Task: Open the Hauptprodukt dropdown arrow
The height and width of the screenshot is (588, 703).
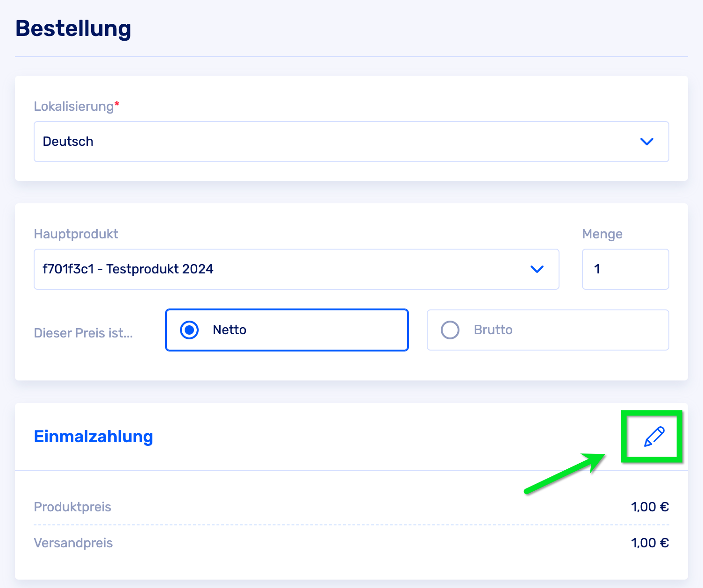Action: click(537, 269)
